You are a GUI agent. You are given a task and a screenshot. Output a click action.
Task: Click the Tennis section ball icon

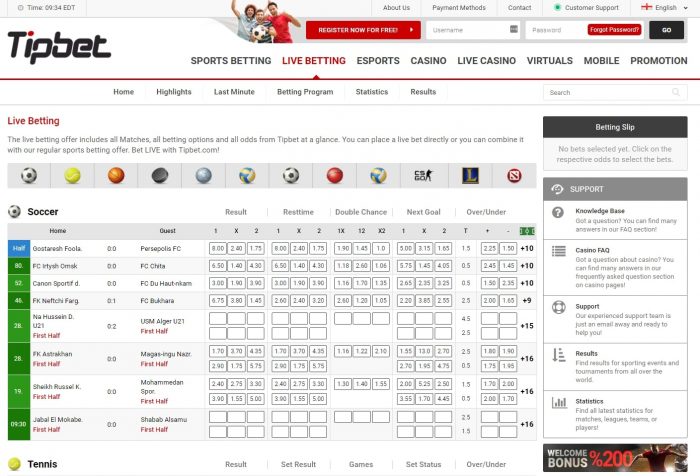tap(14, 464)
